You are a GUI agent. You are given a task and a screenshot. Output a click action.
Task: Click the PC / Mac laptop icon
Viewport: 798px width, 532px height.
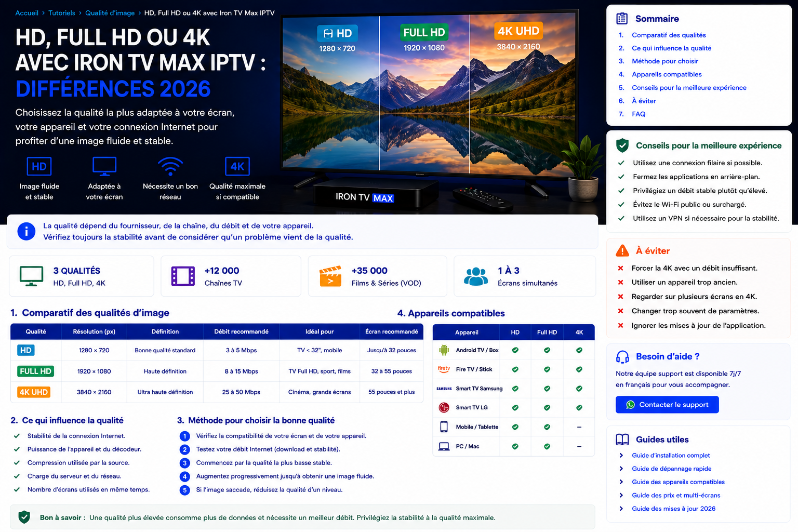pos(444,446)
